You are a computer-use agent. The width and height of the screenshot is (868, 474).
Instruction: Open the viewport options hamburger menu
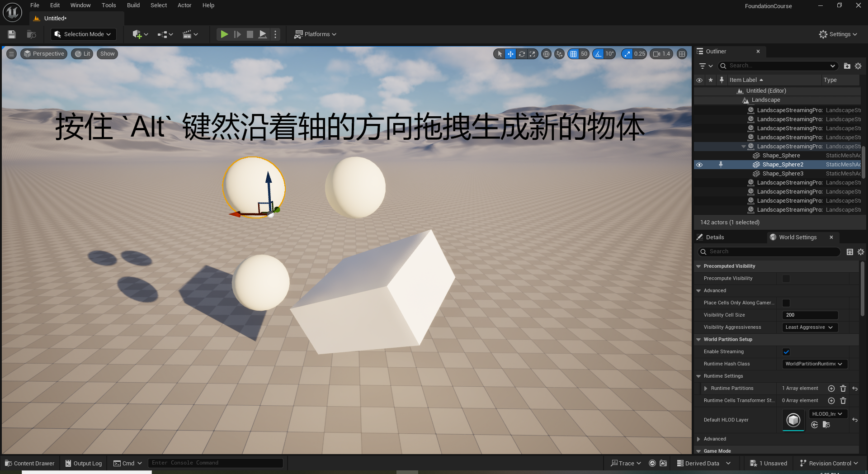(x=12, y=54)
